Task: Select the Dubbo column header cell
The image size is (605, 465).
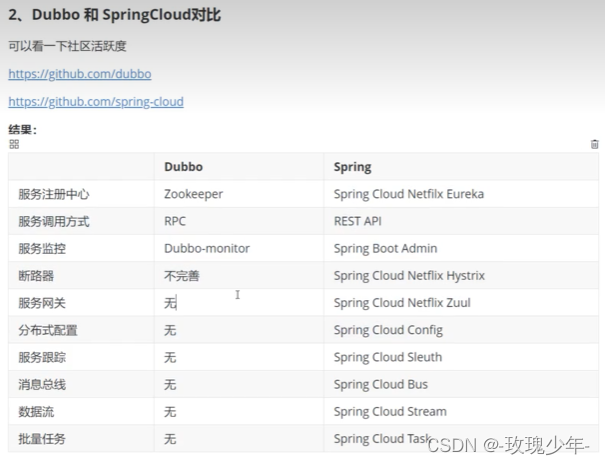Action: pos(239,167)
